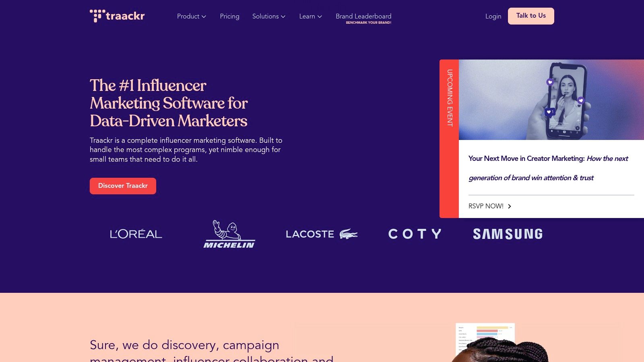This screenshot has width=644, height=362.
Task: Click the Talk to Us button
Action: (x=531, y=16)
